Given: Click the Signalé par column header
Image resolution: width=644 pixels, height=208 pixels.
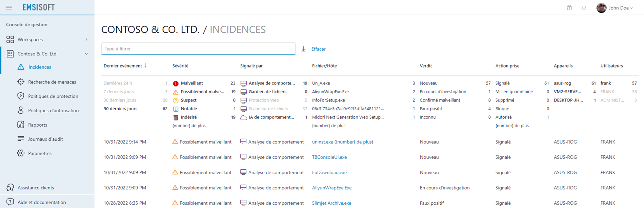Looking at the screenshot, I should pos(251,66).
